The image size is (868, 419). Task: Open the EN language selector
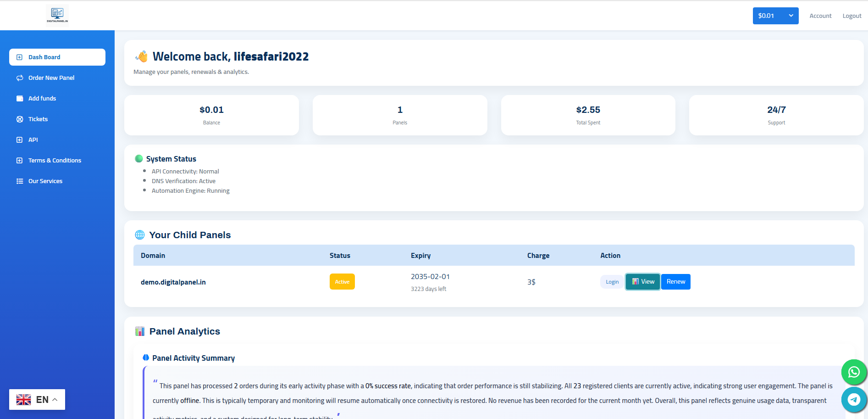coord(37,399)
